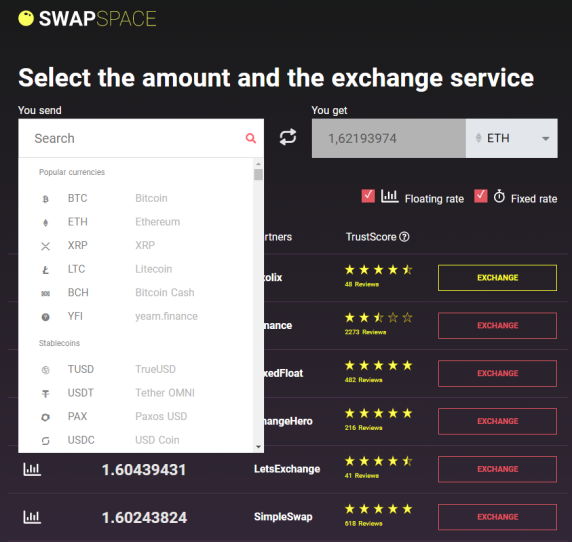
Task: Click EXCHANGE button for SimpleSwap
Action: (x=497, y=517)
